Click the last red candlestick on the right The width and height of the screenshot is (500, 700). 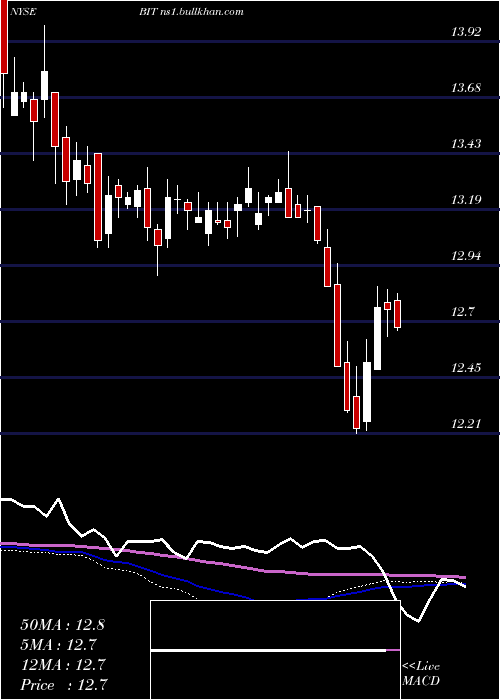(397, 314)
